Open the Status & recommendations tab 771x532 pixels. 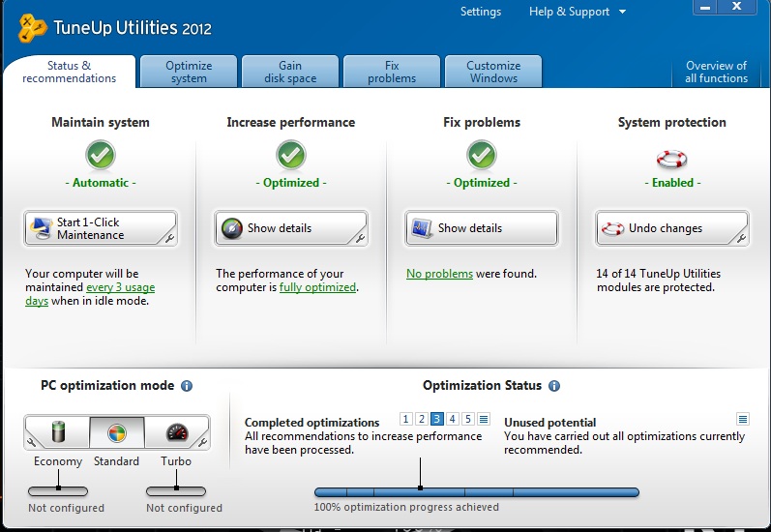coord(70,72)
